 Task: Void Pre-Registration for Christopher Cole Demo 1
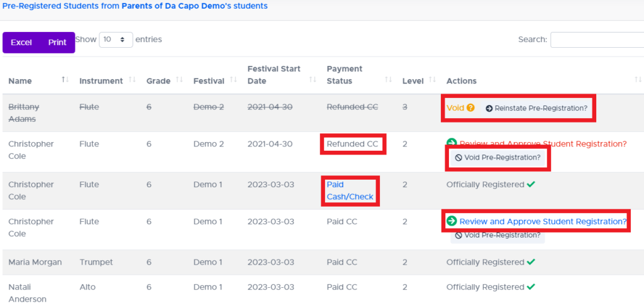[497, 236]
